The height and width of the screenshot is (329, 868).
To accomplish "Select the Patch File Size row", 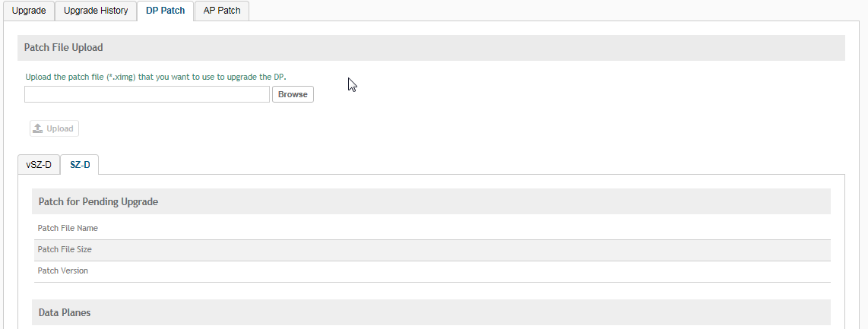I will click(x=65, y=249).
